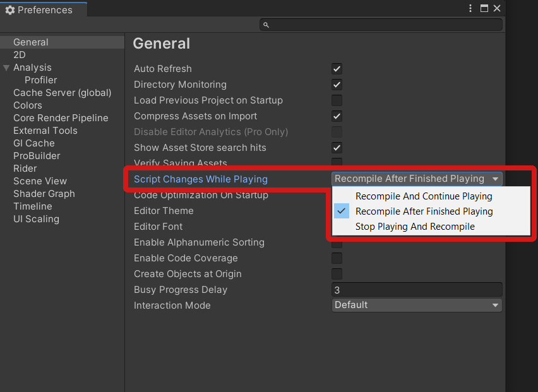Open the Interaction Mode dropdown

(x=417, y=305)
